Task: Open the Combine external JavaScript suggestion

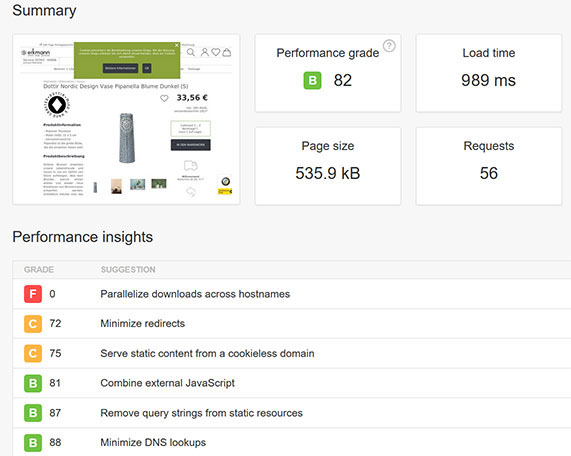Action: [292, 383]
